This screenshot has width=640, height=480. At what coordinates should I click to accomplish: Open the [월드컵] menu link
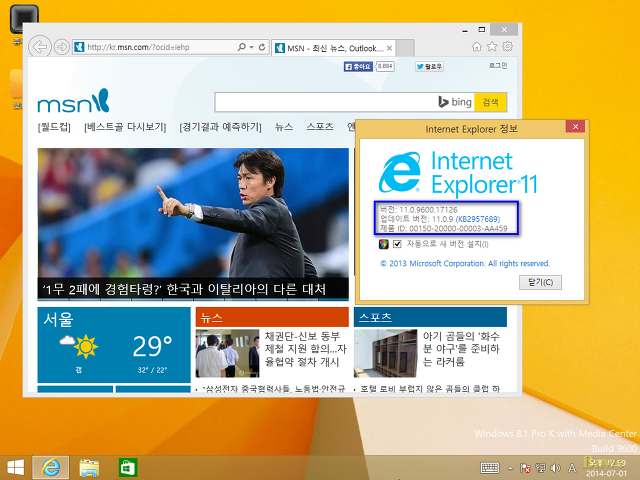click(54, 127)
